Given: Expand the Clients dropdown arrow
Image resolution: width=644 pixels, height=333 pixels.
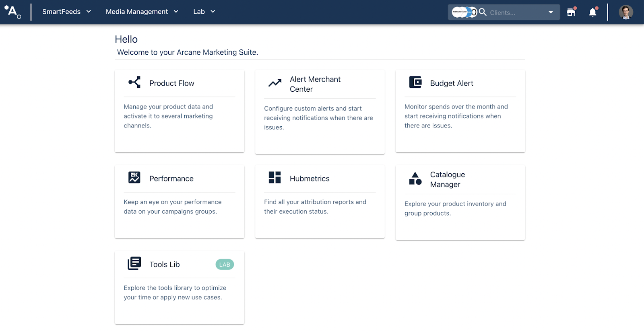Looking at the screenshot, I should [551, 12].
